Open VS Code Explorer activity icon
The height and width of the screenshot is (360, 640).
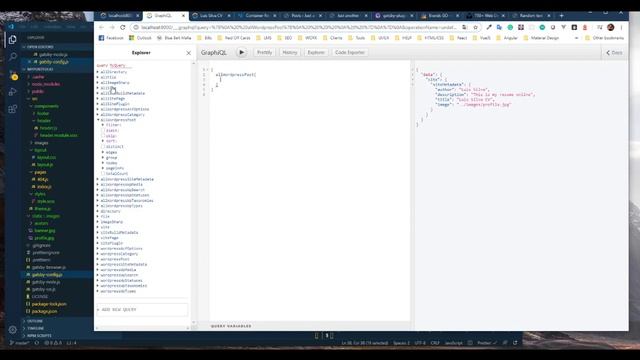click(x=13, y=40)
